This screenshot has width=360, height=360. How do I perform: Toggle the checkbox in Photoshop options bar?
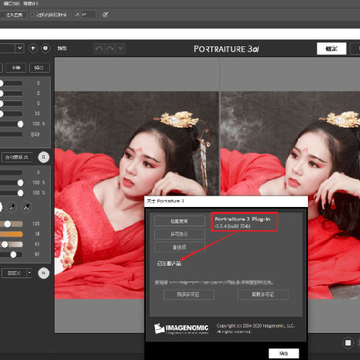(x=32, y=15)
